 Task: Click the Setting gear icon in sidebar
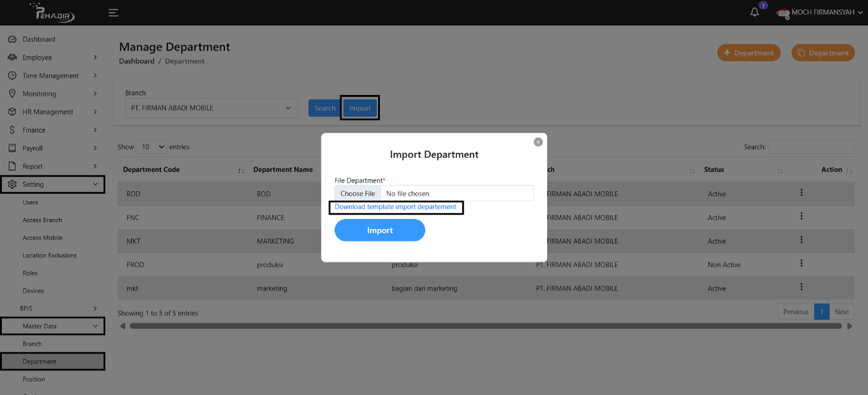tap(12, 184)
